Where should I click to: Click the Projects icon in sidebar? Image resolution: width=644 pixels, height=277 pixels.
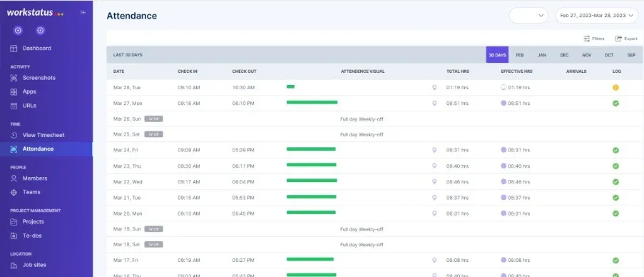(14, 222)
